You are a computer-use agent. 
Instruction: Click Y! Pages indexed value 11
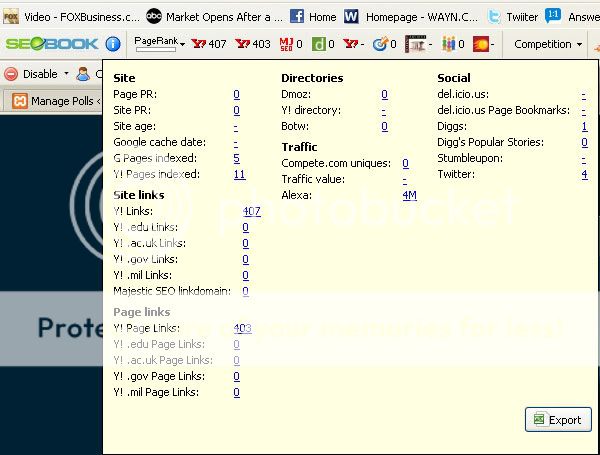[240, 174]
